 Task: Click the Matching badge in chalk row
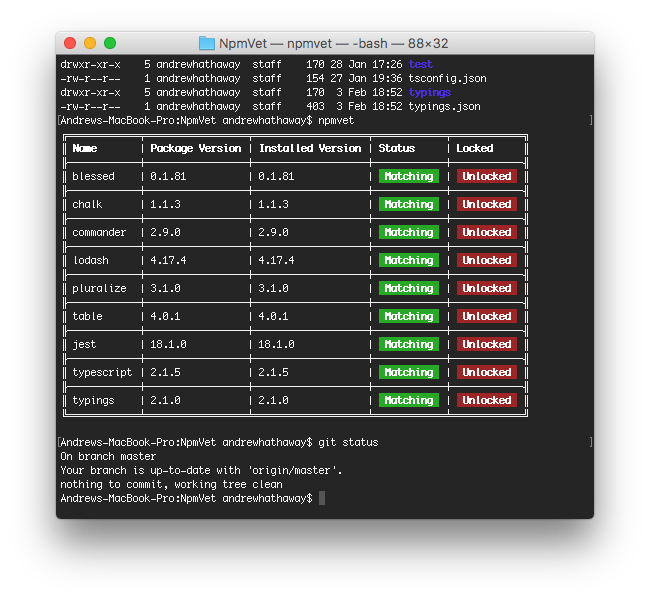(x=409, y=204)
